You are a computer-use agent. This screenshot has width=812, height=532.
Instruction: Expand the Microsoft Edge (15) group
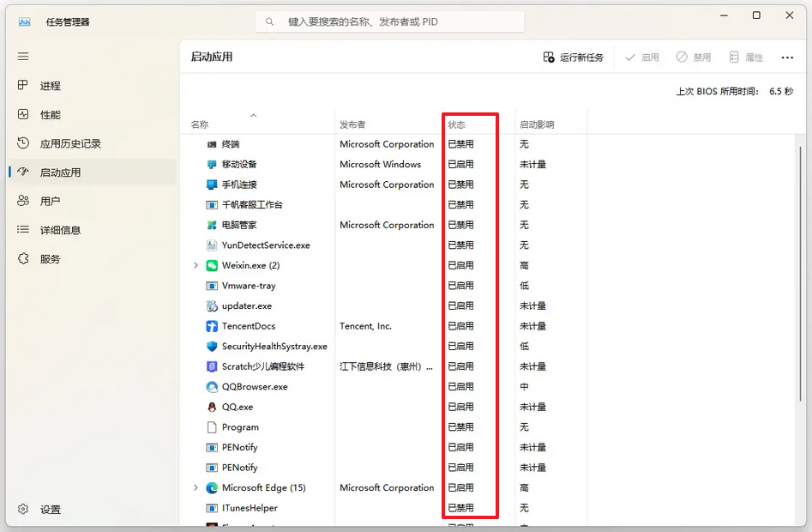(195, 487)
